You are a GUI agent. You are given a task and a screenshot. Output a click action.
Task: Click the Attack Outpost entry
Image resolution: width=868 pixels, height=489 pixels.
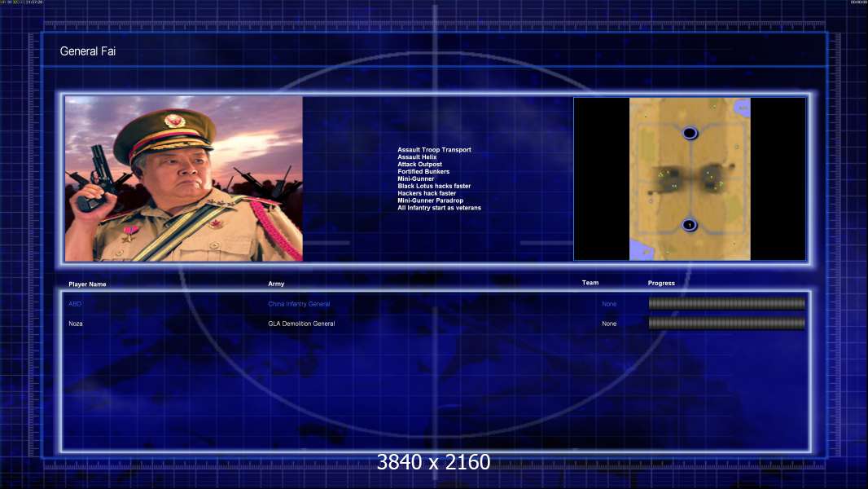[x=419, y=164]
